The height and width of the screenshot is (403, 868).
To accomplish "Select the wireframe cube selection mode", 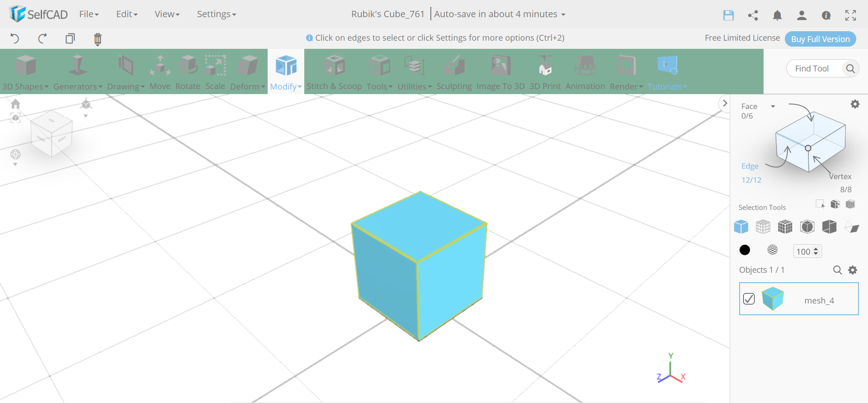I will pos(763,227).
